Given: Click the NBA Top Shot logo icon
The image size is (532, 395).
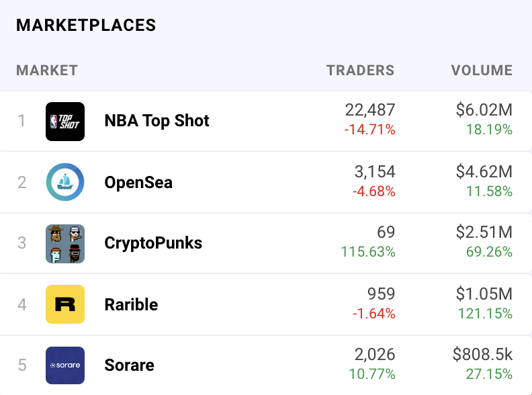Looking at the screenshot, I should [x=65, y=121].
